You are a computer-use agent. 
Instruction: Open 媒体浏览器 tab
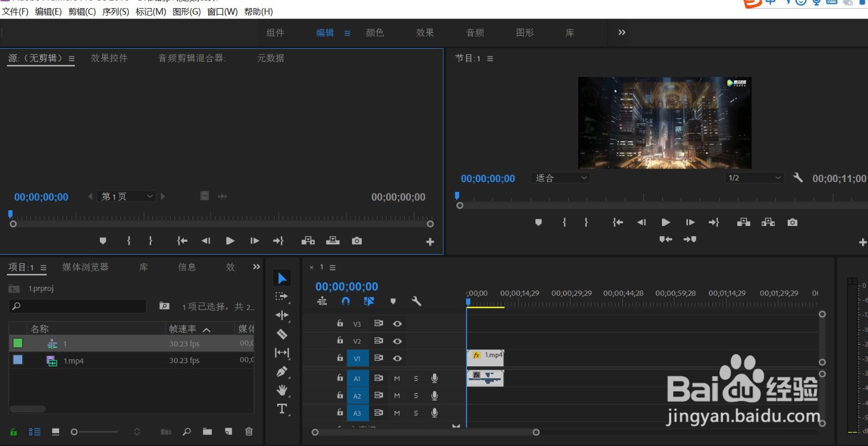tap(85, 267)
